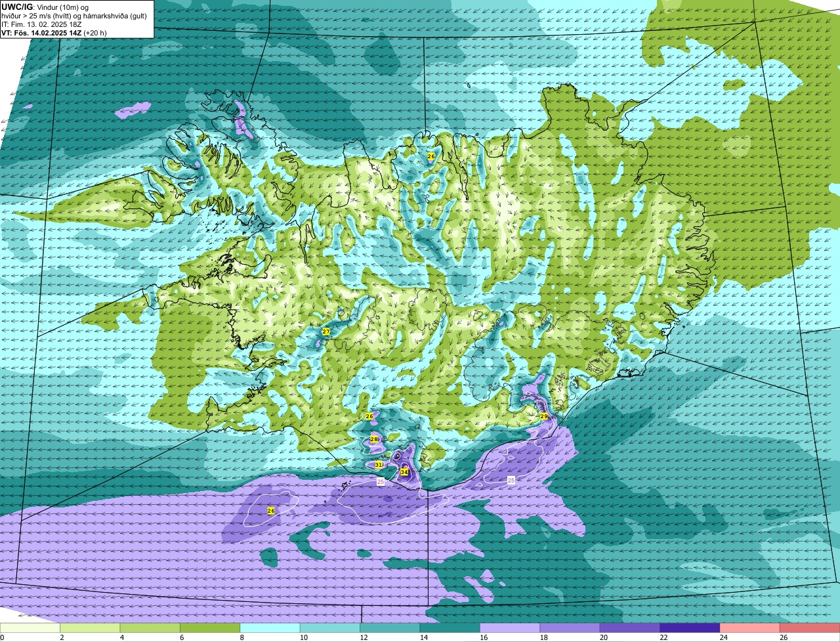840x642 pixels.
Task: Click the yellow 26 gust marker over the southwest ocean
Action: [x=271, y=511]
